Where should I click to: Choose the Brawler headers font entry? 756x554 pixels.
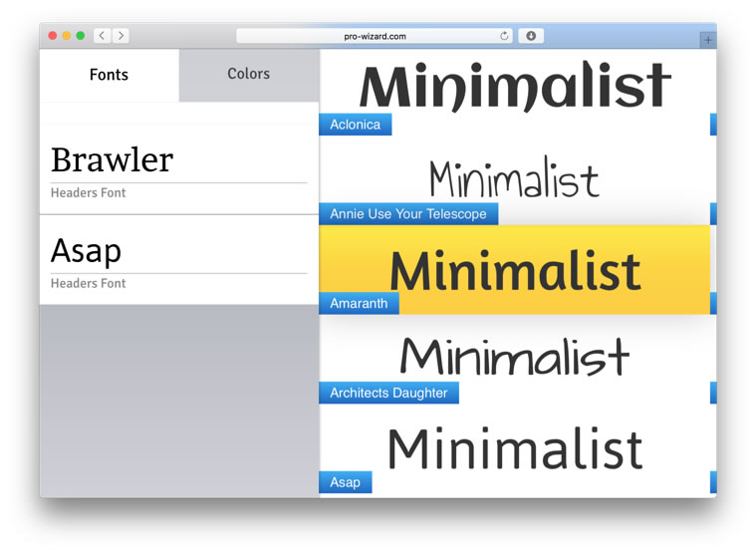179,169
